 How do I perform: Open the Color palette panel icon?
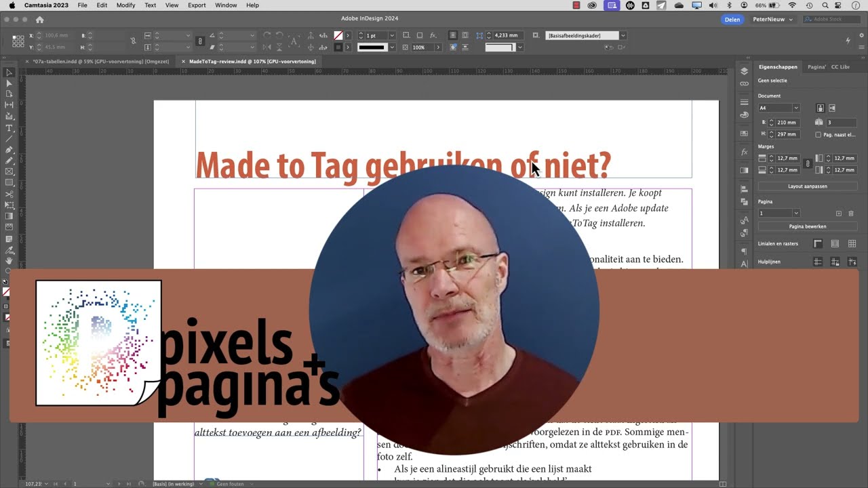tap(744, 115)
